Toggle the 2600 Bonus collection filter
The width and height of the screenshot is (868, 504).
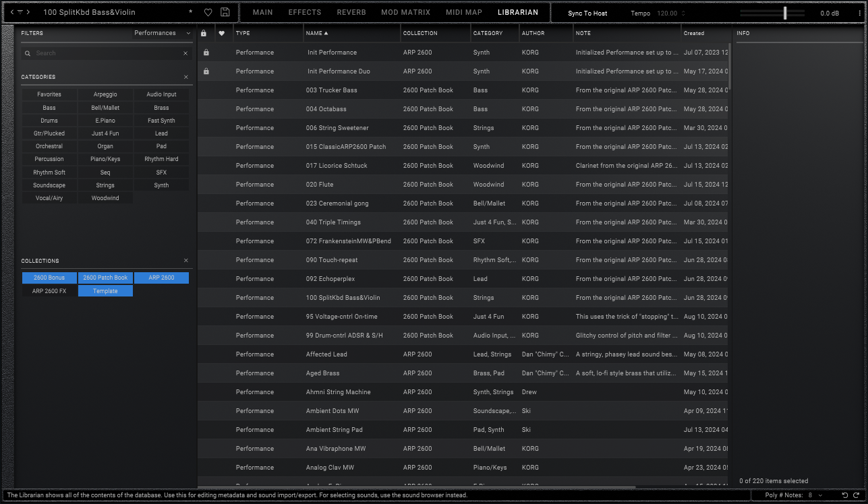(x=49, y=278)
